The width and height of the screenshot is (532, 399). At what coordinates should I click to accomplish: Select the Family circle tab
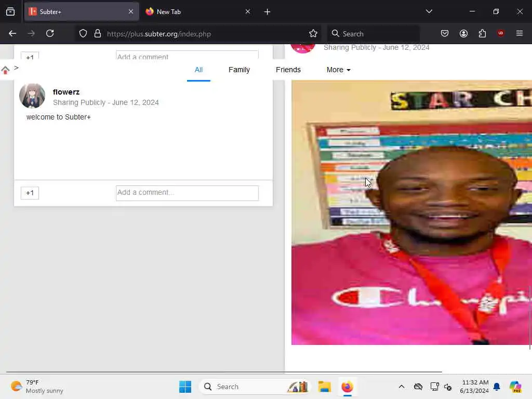(239, 70)
